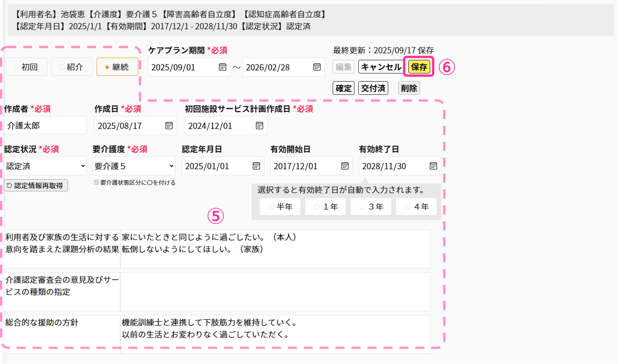
Task: Click the 確定 button
Action: click(343, 88)
